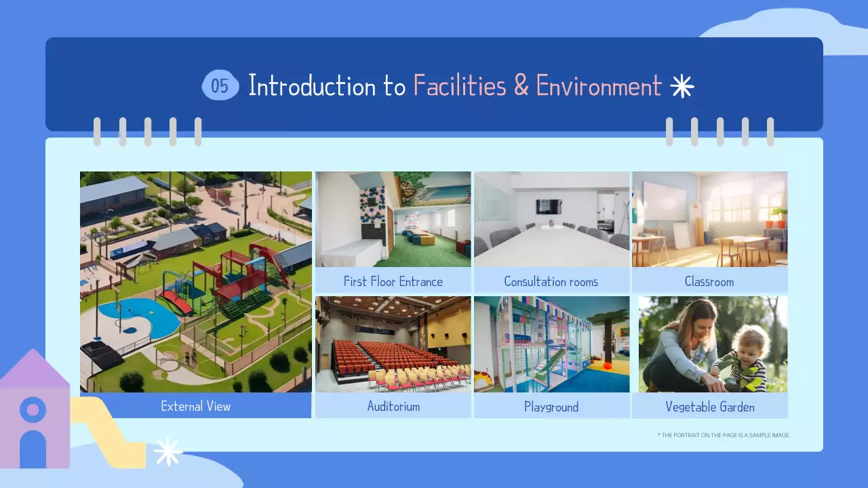Select the Vegetable Garden caption text
Screen dimensions: 868x488
click(x=710, y=407)
